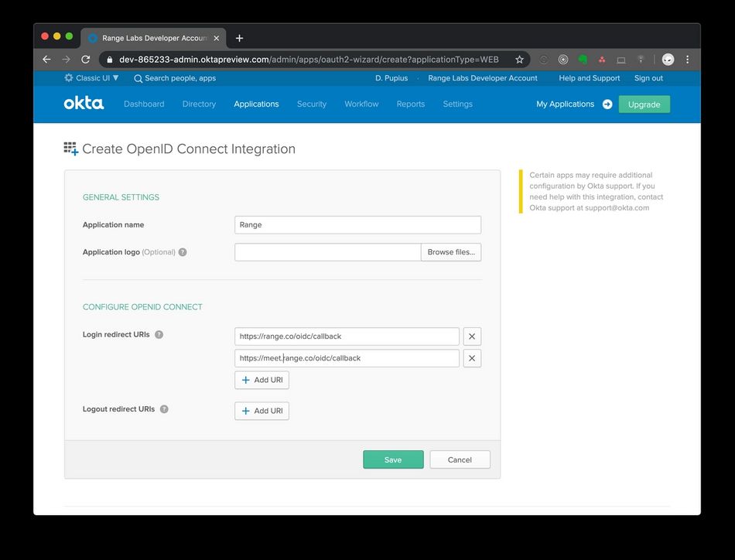Click the cast/laptop extension icon
This screenshot has width=735, height=560.
tap(621, 60)
